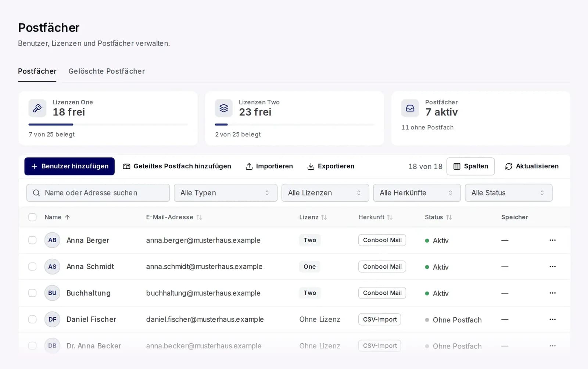Click the Speicher column header
This screenshot has width=588, height=369.
(x=514, y=217)
